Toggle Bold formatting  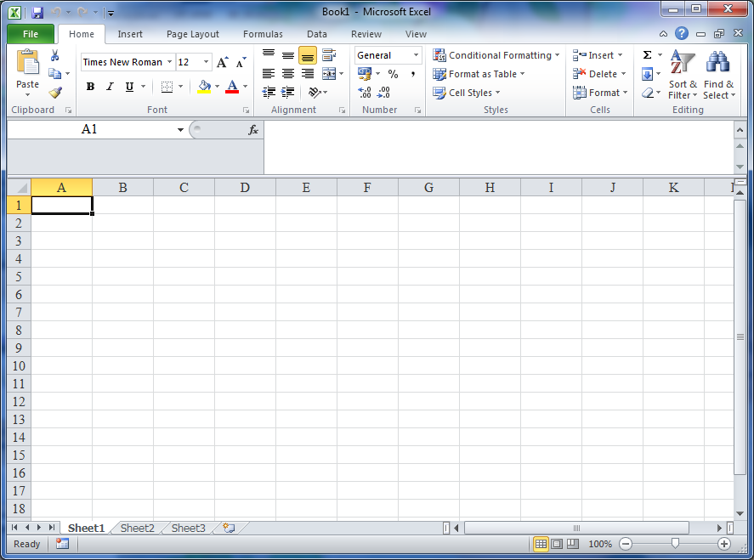pos(90,87)
